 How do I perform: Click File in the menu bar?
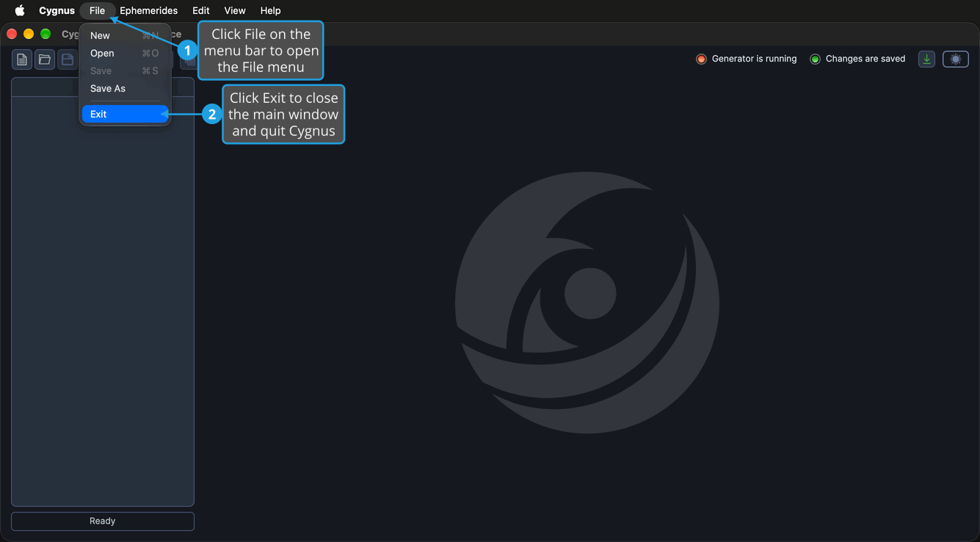98,10
